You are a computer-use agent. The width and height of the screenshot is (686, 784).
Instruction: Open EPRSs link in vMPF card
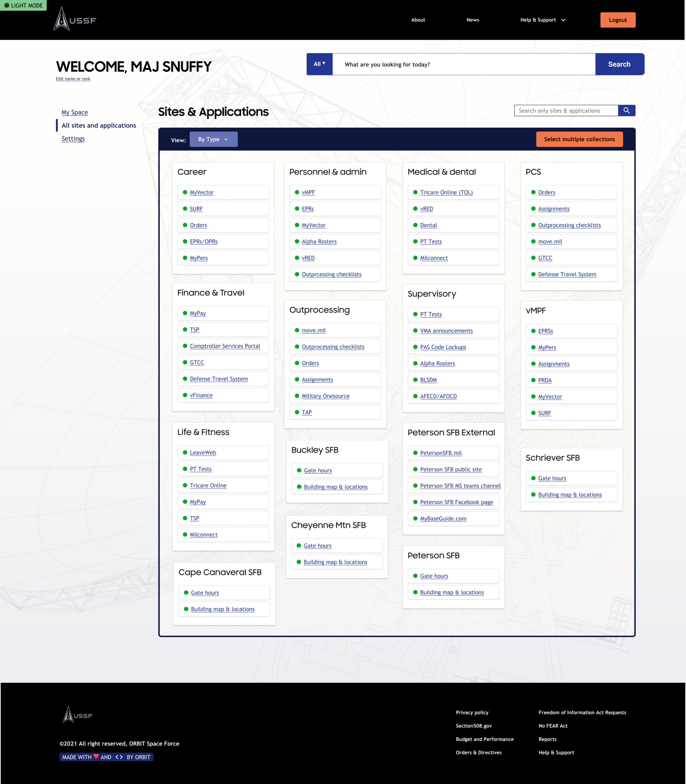[545, 331]
